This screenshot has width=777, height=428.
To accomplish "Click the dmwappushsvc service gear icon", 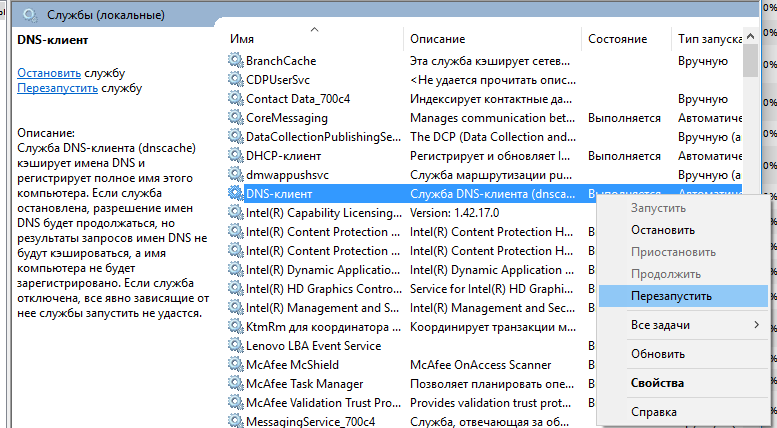I will (x=235, y=174).
